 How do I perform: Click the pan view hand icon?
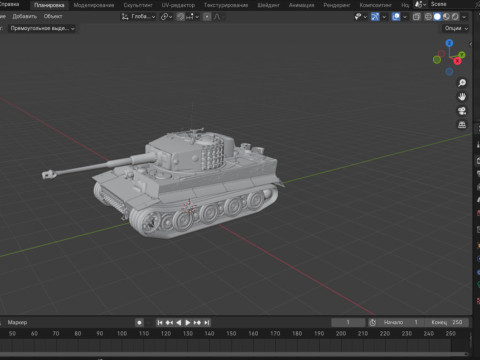pyautogui.click(x=462, y=97)
